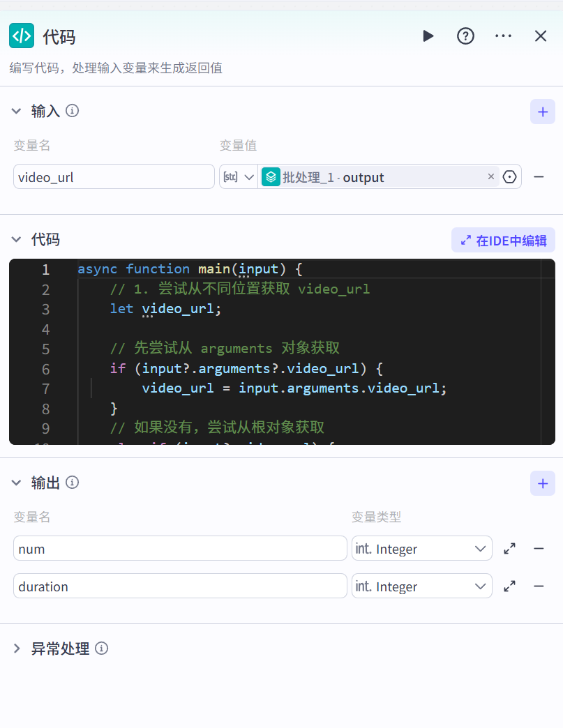Add a new input variable with the plus button
The width and height of the screenshot is (563, 728).
tap(542, 111)
